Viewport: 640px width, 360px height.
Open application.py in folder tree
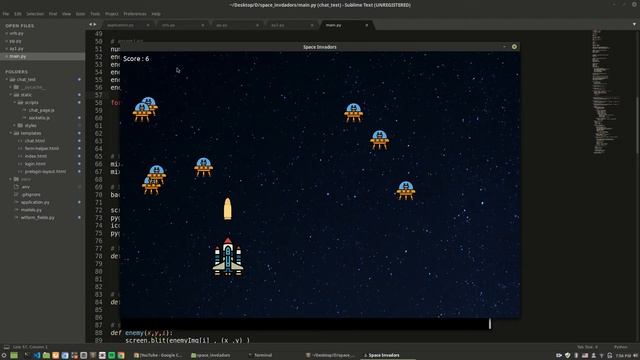click(x=35, y=202)
